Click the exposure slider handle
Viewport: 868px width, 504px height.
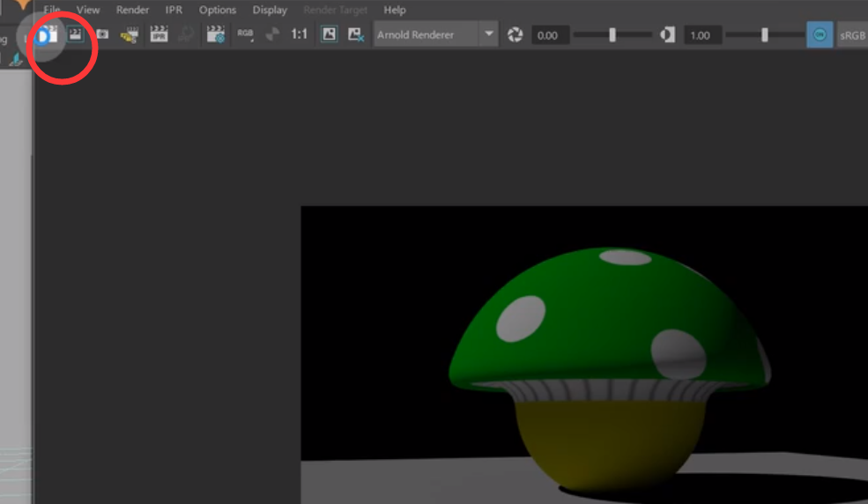pyautogui.click(x=612, y=34)
